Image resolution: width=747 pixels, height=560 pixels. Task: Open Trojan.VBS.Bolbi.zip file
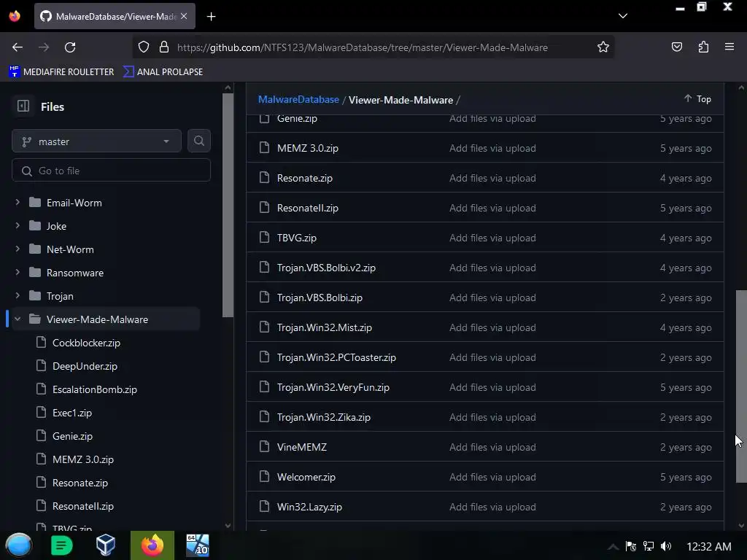tap(320, 297)
